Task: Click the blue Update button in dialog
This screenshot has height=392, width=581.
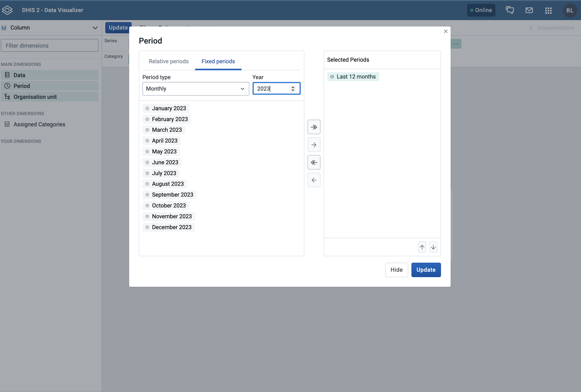Action: point(426,270)
